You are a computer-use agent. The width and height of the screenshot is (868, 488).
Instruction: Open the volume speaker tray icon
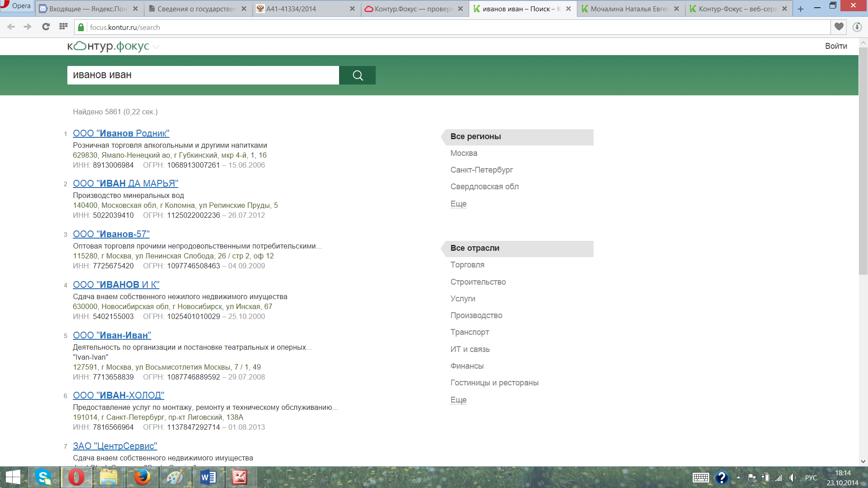tap(793, 478)
